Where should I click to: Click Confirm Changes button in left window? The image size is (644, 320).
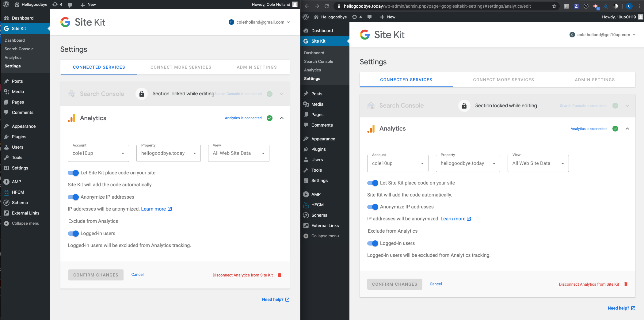click(x=96, y=275)
